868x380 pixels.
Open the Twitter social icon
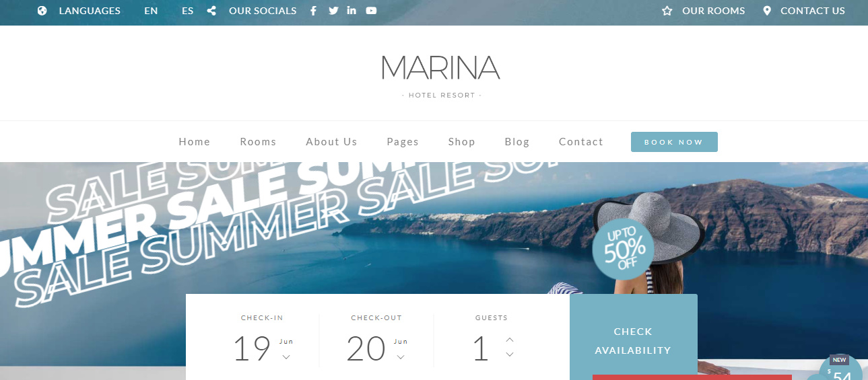[333, 11]
